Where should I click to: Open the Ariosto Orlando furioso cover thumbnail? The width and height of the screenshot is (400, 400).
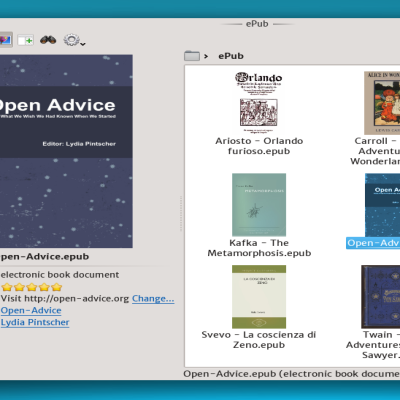click(x=259, y=103)
